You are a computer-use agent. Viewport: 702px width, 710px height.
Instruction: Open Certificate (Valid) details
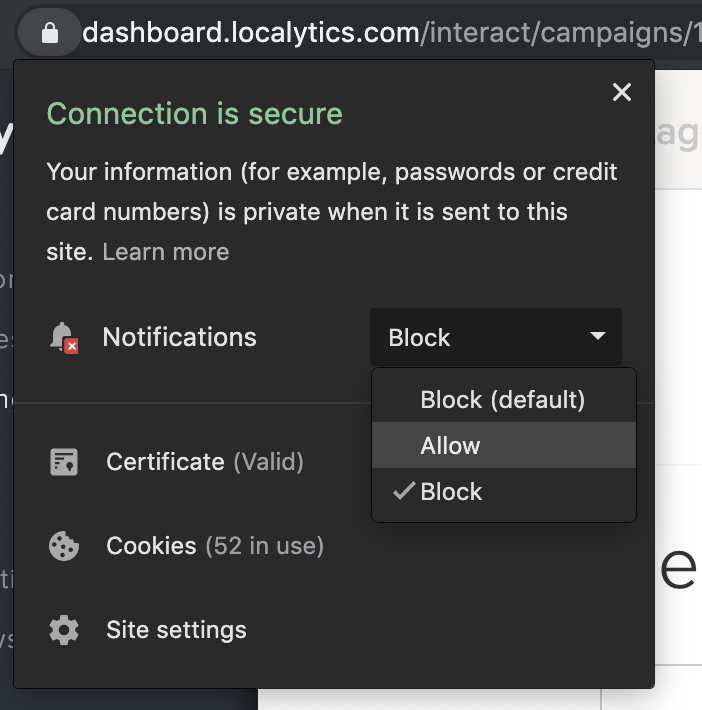tap(204, 462)
